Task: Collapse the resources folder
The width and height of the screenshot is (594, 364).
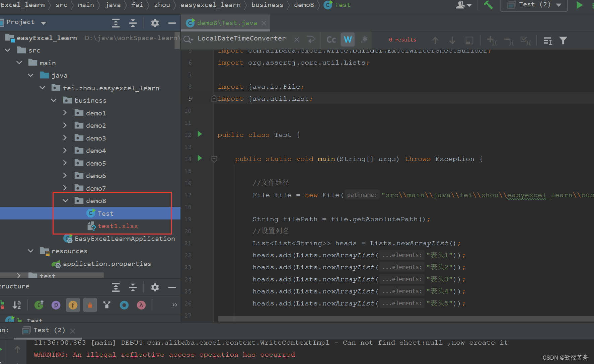Action: (31, 251)
